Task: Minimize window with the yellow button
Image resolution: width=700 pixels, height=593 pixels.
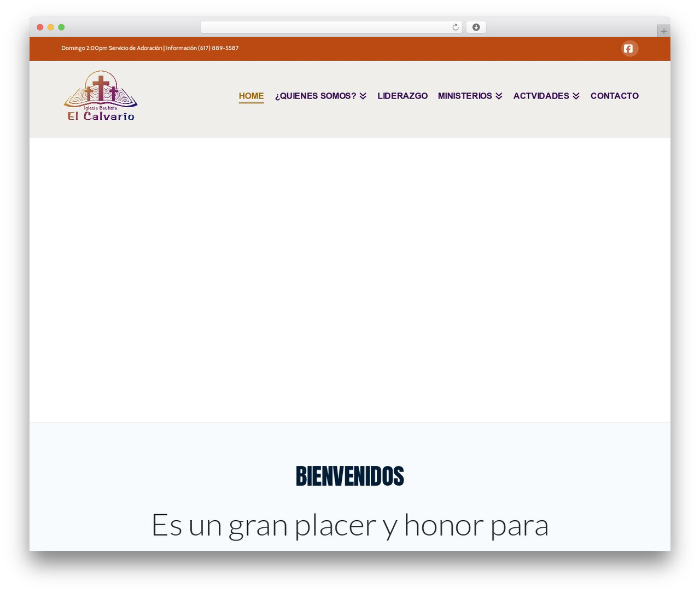Action: (51, 27)
